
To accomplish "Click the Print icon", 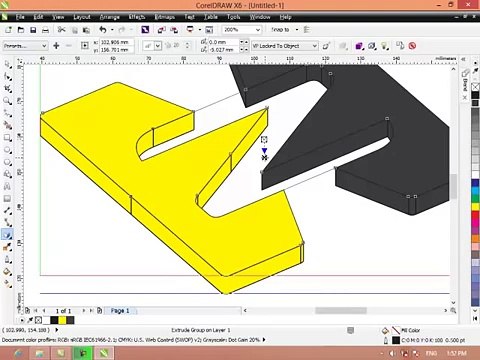I will point(45,30).
